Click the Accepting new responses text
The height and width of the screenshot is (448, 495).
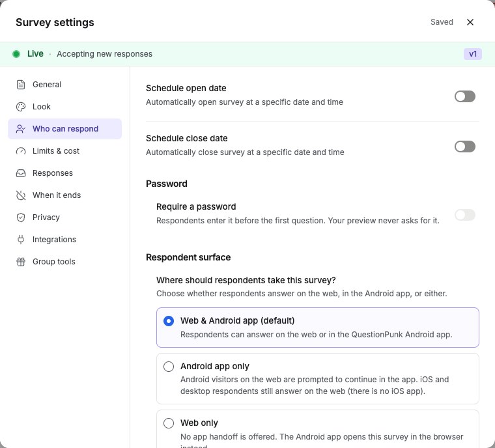104,54
